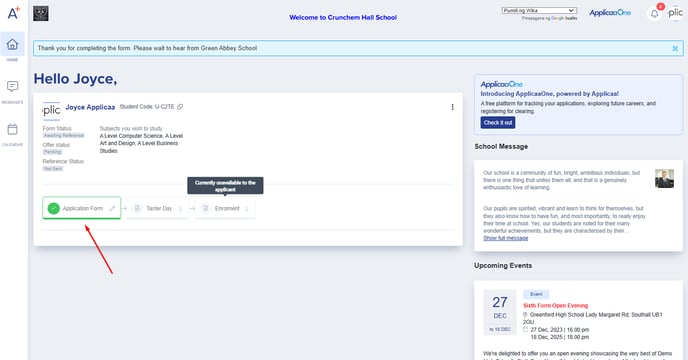Viewport: 688px width, 360px height.
Task: Click the Subjects you wish to study label
Action: click(131, 129)
